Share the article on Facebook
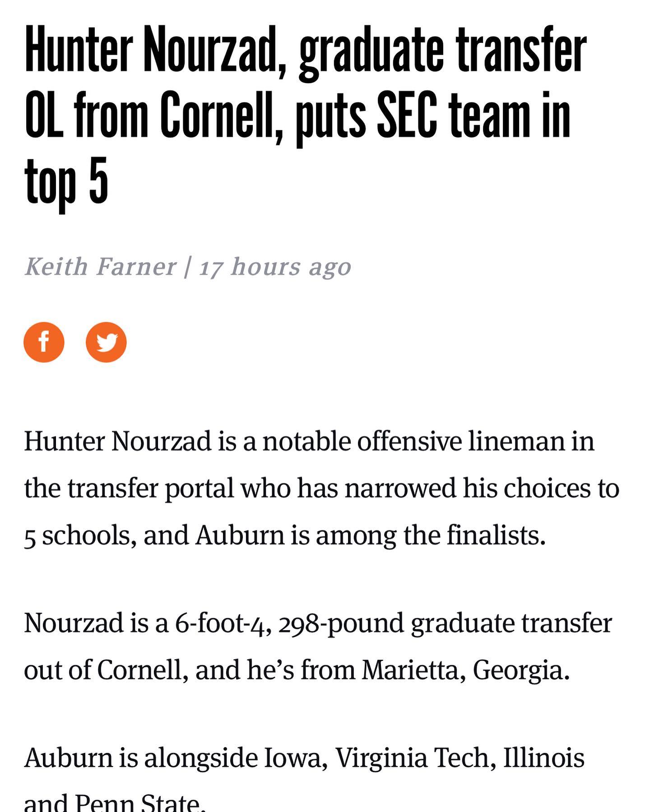This screenshot has width=650, height=812. pyautogui.click(x=44, y=342)
